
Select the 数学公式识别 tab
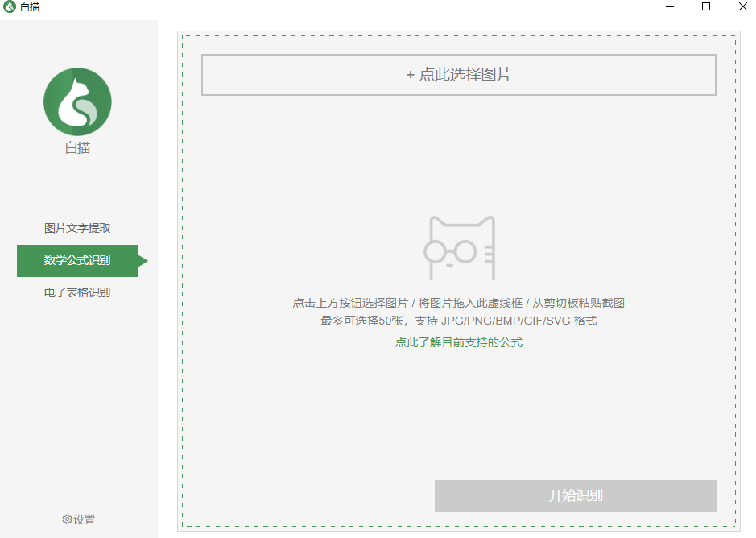77,261
